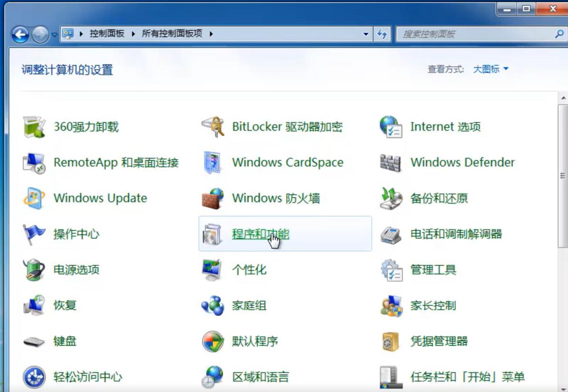The width and height of the screenshot is (568, 392).
Task: Click the search magnifier icon
Action: click(x=559, y=34)
